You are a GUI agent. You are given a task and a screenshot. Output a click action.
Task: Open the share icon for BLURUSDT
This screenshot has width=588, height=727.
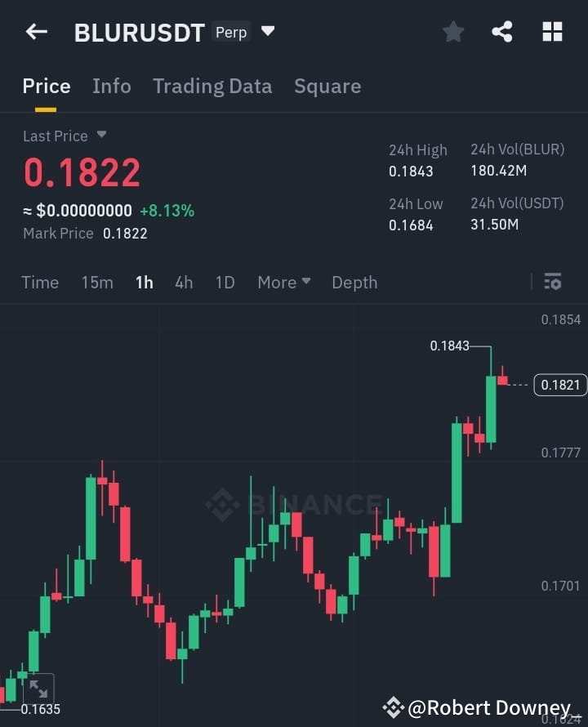(x=502, y=31)
